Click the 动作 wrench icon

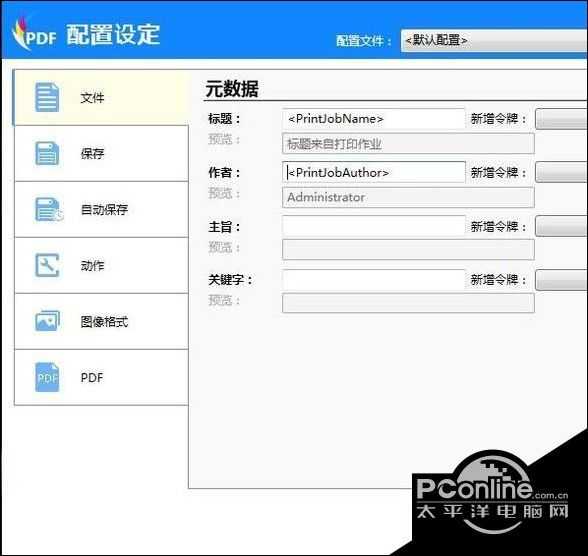47,265
